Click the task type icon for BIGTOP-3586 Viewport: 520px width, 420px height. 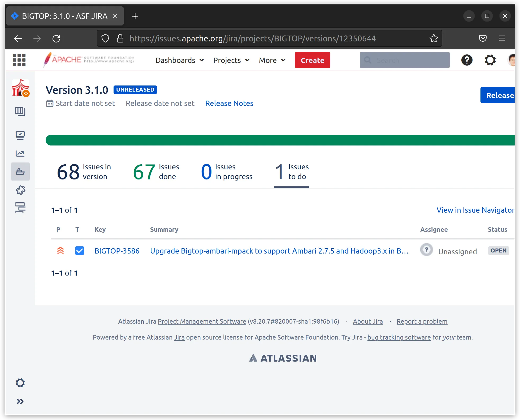80,251
